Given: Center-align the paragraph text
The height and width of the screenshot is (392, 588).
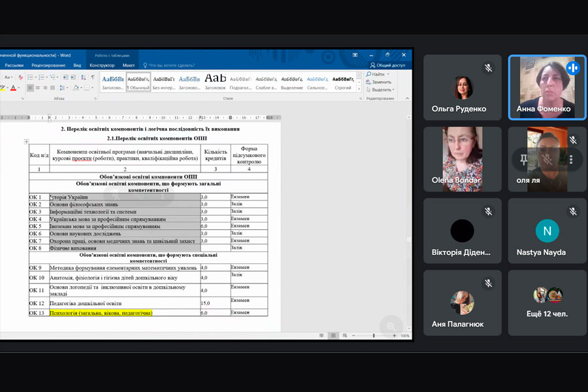Looking at the screenshot, I should click(x=38, y=88).
